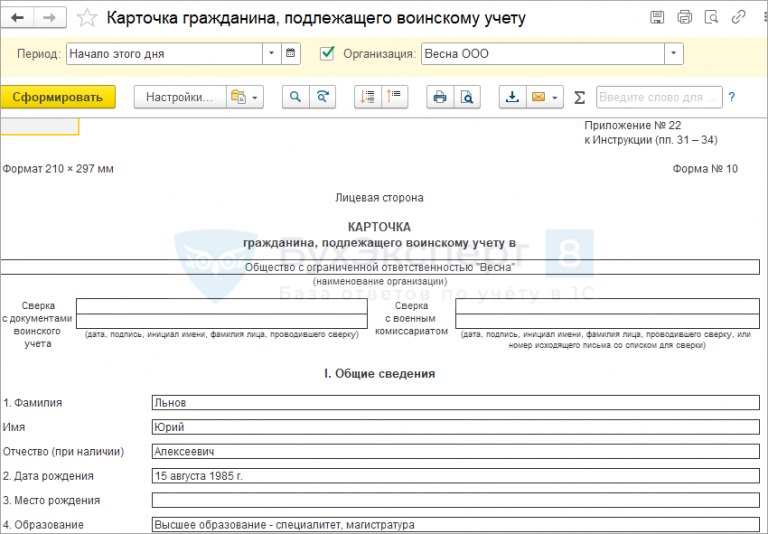768x534 pixels.
Task: Expand the Организация dropdown list
Action: tap(674, 54)
